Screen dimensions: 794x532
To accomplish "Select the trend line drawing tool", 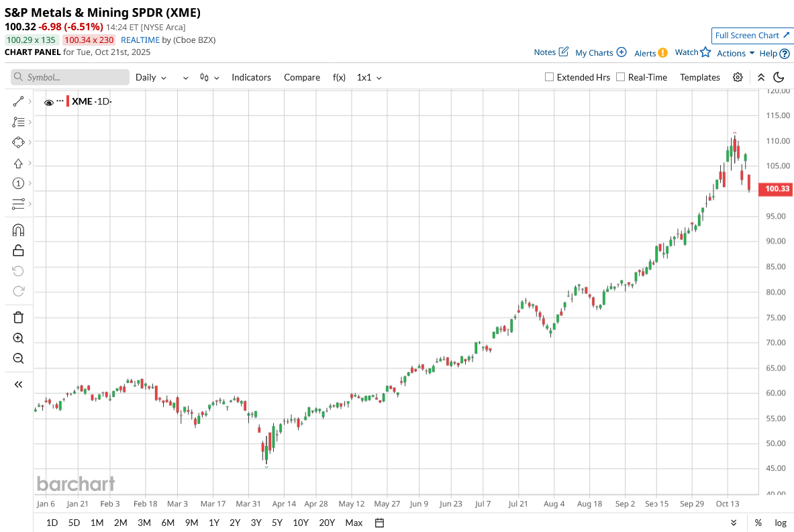I will tap(18, 102).
